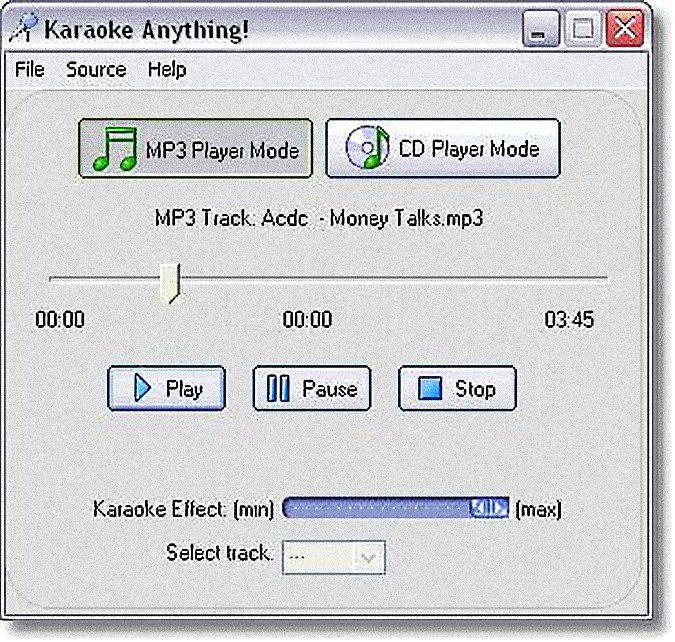Screen dimensions: 675x642
Task: Click the green music notes icon
Action: click(115, 149)
